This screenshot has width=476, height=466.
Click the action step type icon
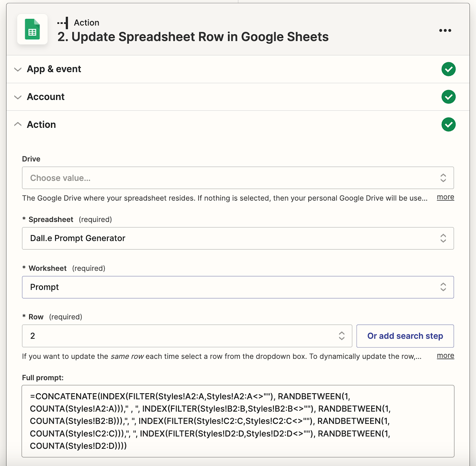(x=63, y=23)
